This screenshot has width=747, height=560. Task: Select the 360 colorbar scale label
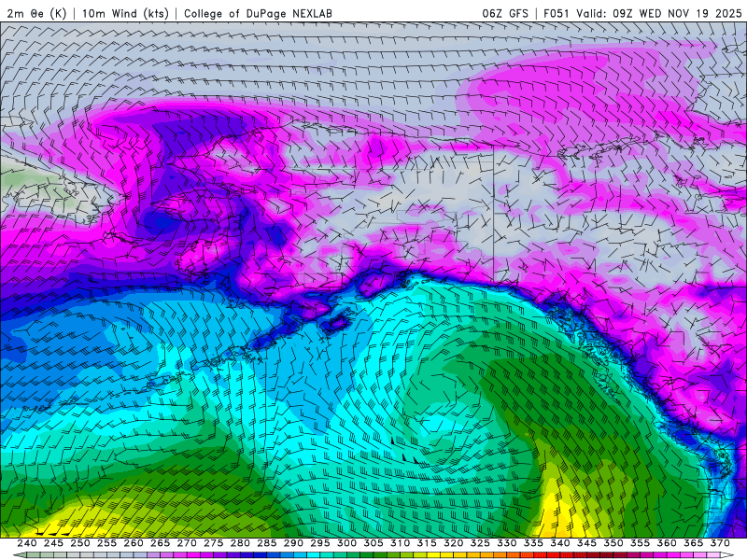coord(667,543)
